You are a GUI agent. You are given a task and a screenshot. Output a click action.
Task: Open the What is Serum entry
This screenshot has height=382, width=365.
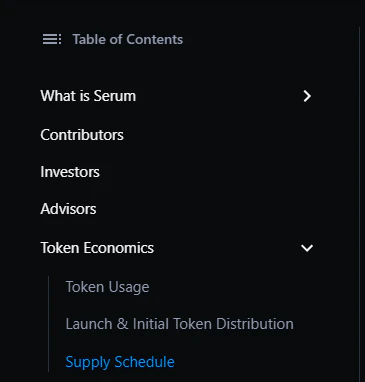[x=88, y=96]
